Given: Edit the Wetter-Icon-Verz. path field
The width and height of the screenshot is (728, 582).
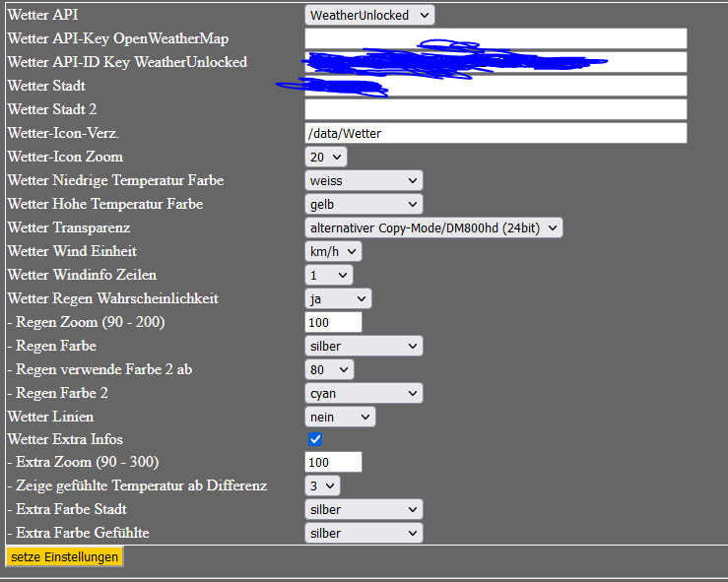Looking at the screenshot, I should pyautogui.click(x=496, y=133).
